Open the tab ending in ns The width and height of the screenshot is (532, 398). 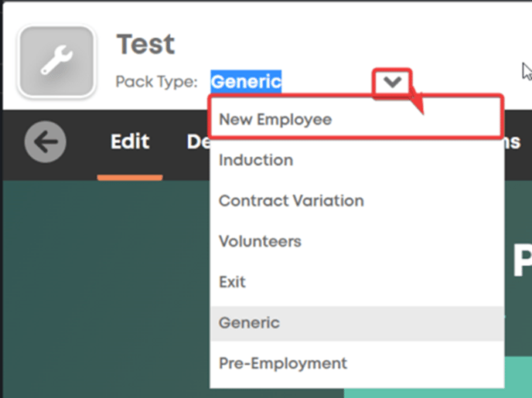pyautogui.click(x=513, y=142)
